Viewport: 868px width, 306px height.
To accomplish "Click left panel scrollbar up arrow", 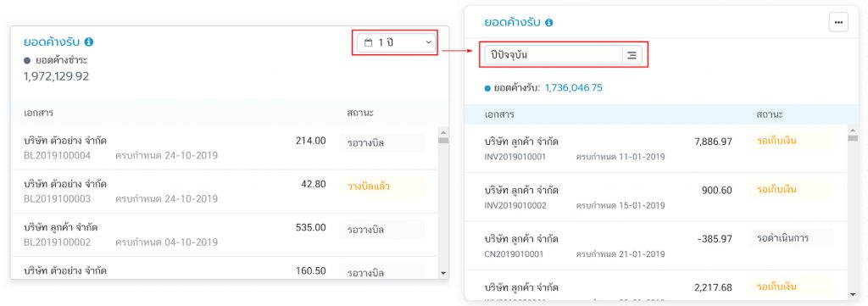I will [x=442, y=131].
